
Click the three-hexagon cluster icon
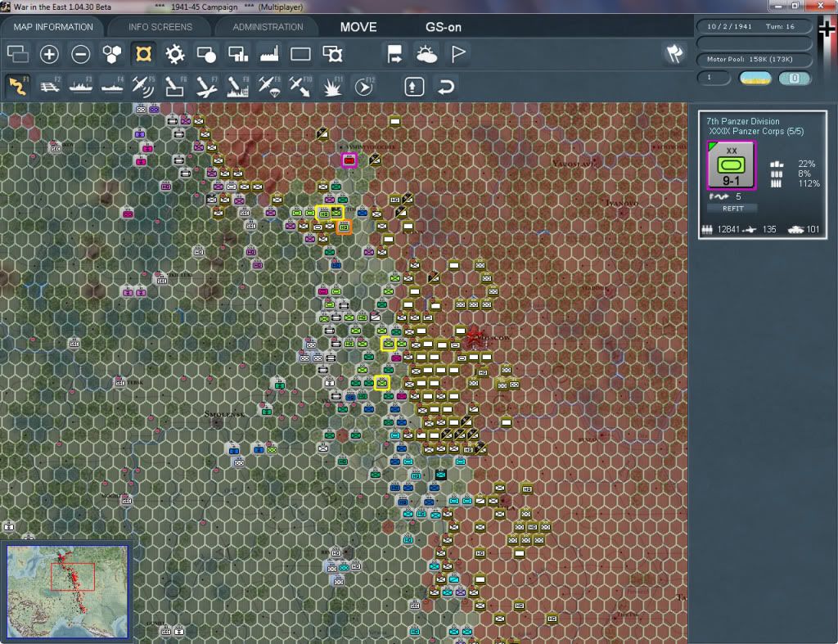tap(111, 54)
